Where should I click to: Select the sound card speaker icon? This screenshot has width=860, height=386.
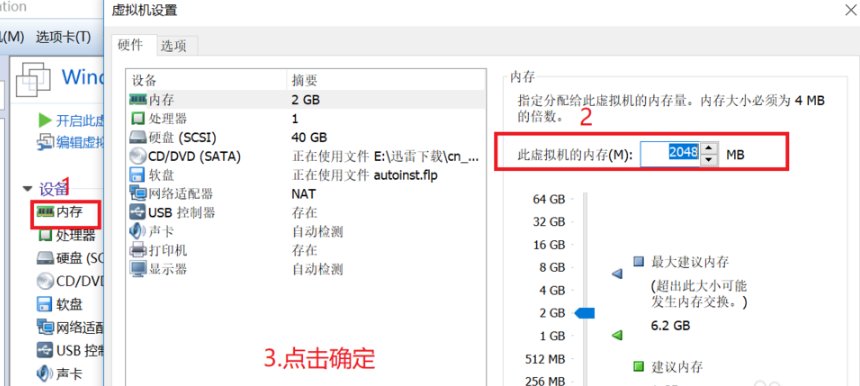tap(137, 231)
